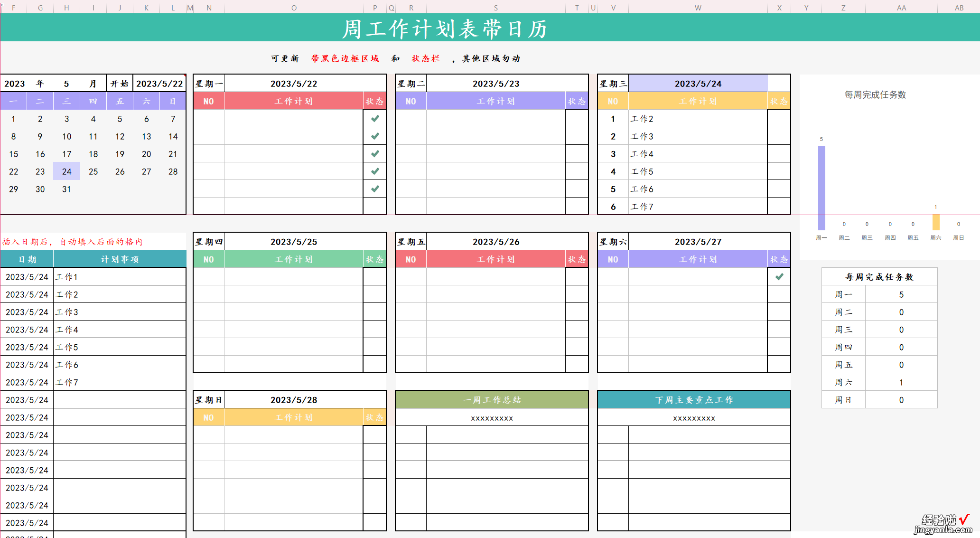The image size is (980, 538).
Task: Click the 周六 yellow bar in chart
Action: [936, 222]
